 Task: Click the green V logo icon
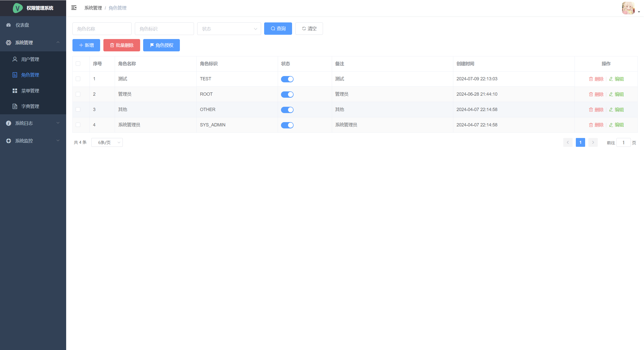pos(18,8)
